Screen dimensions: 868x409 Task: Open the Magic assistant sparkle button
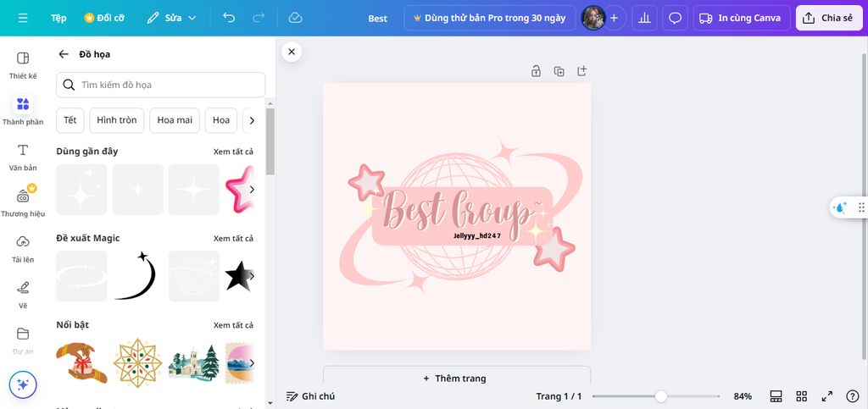click(x=23, y=384)
